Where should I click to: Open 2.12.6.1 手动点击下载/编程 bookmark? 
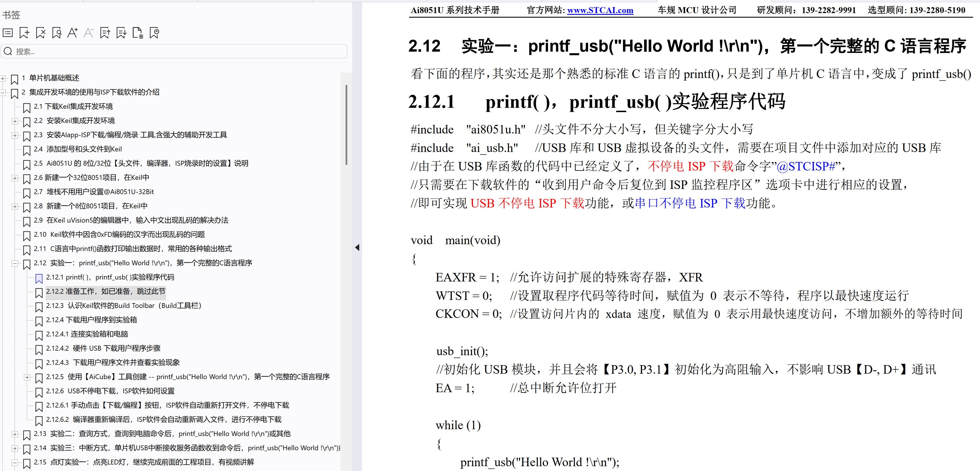(168, 405)
